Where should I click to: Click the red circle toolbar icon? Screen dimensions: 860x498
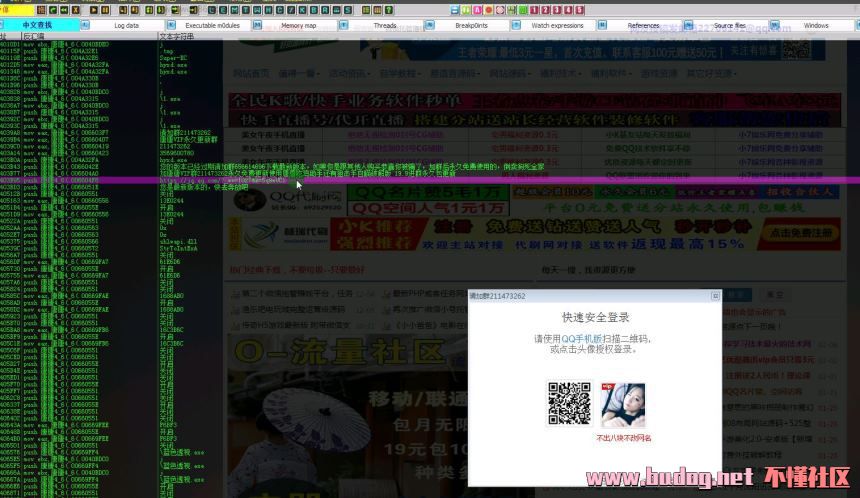point(489,10)
